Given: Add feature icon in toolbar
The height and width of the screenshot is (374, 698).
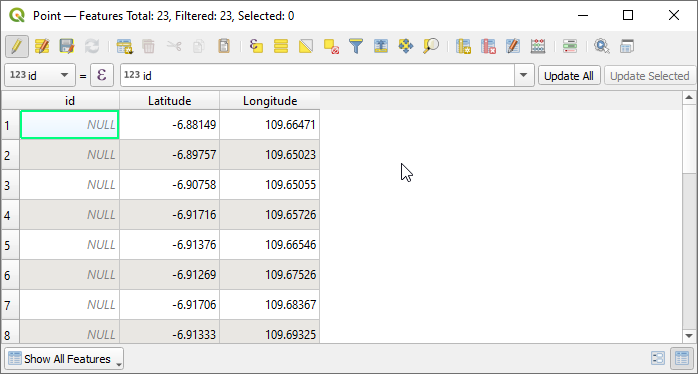Looking at the screenshot, I should click(124, 46).
